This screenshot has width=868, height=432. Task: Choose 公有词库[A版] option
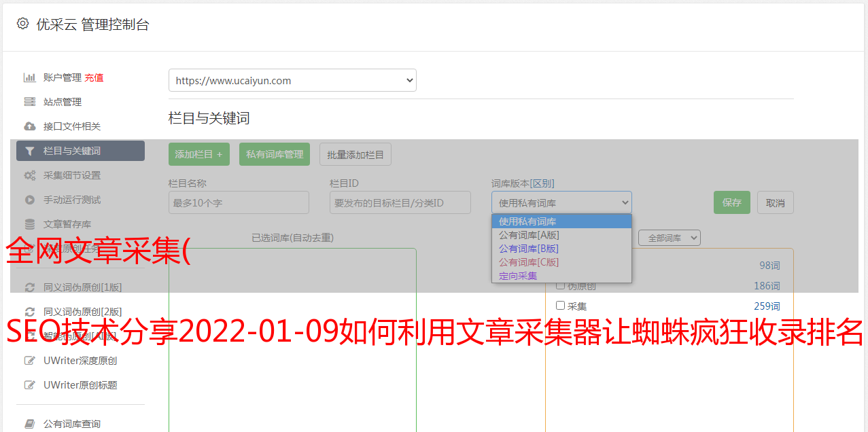pos(561,235)
